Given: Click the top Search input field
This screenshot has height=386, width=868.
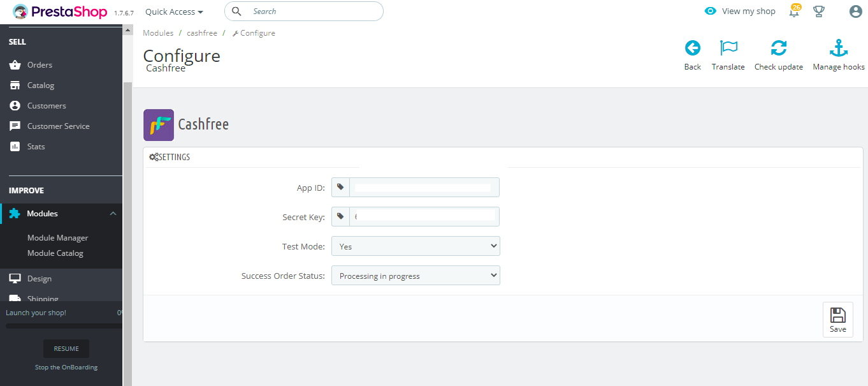Looking at the screenshot, I should [304, 11].
